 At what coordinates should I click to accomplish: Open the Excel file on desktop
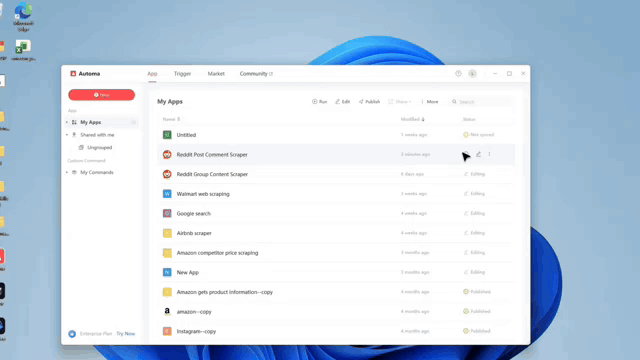pos(23,51)
